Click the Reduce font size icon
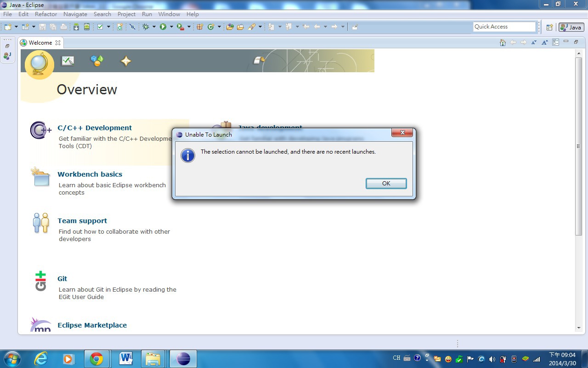Screen dimensions: 588x368 534,42
